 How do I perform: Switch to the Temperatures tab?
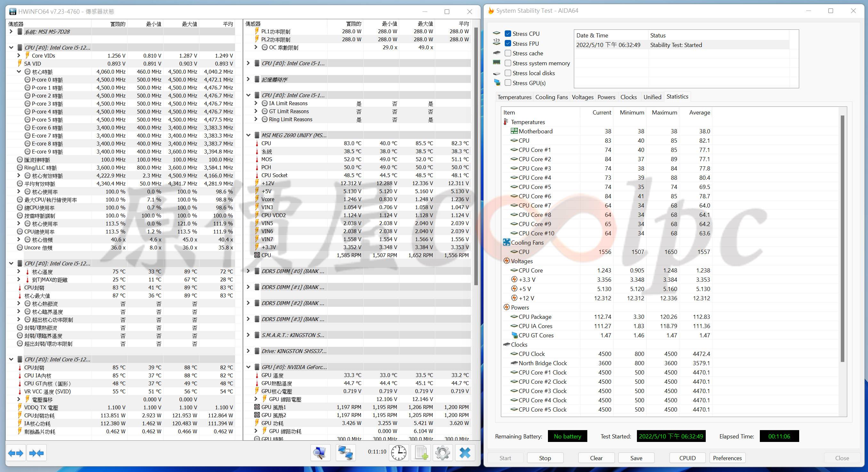(514, 97)
